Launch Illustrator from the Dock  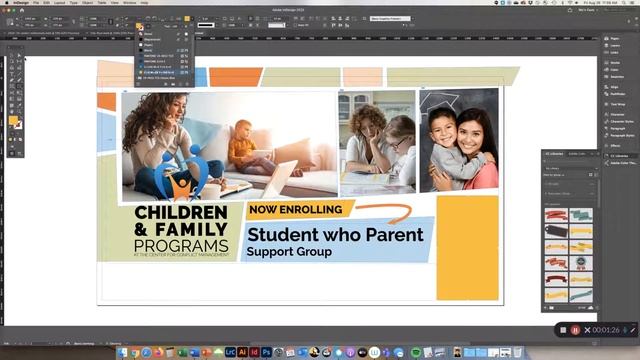(242, 352)
